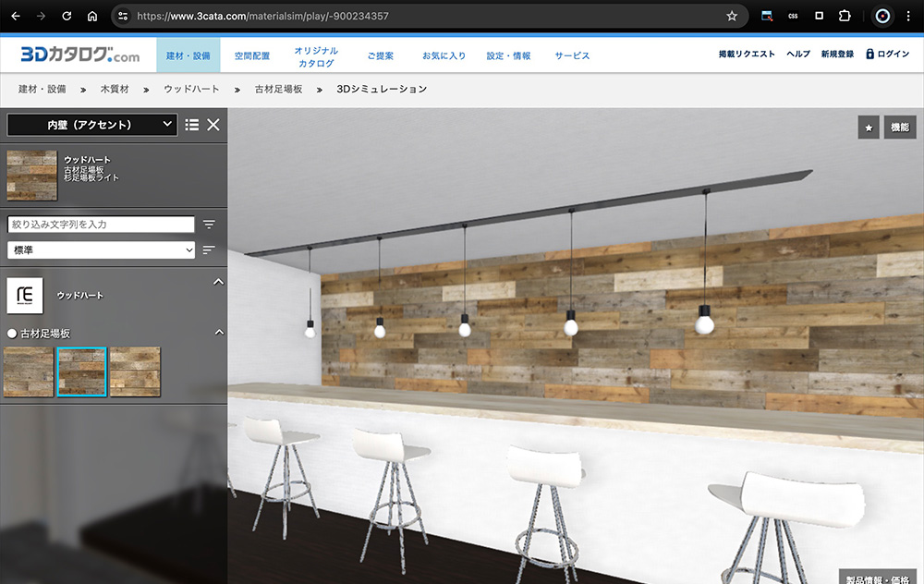The width and height of the screenshot is (924, 584).
Task: Collapse the ウッドハート manufacturer section
Action: pos(218,281)
